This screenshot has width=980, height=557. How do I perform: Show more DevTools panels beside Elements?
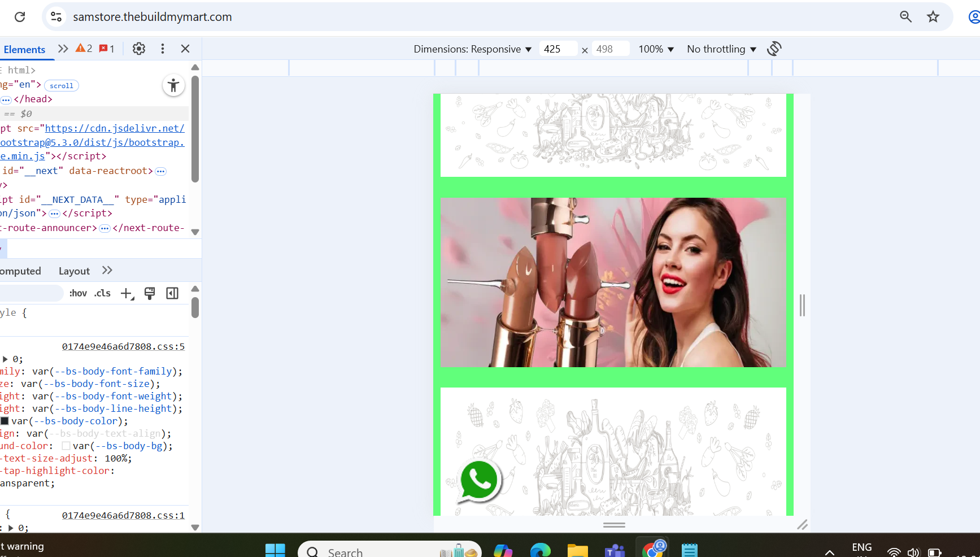[63, 49]
